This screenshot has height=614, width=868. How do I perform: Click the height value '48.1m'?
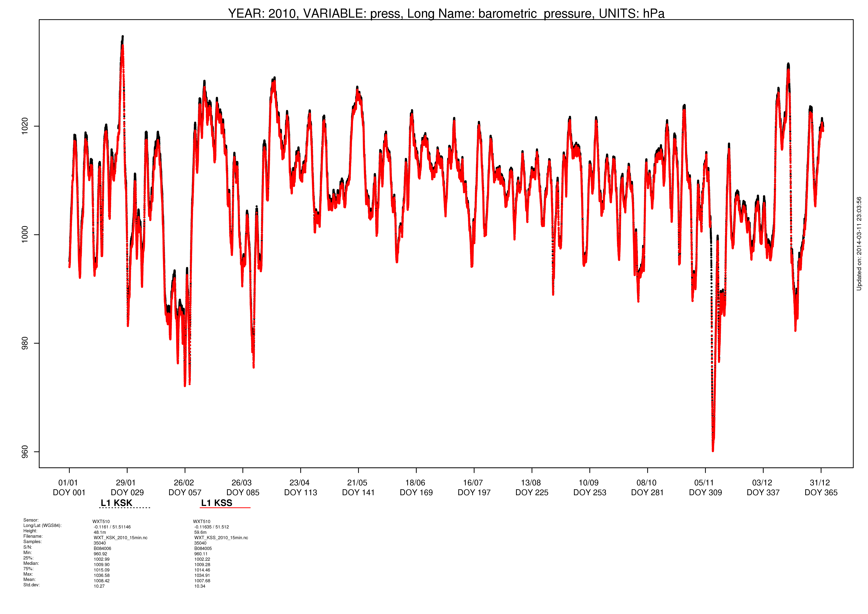[x=100, y=532]
